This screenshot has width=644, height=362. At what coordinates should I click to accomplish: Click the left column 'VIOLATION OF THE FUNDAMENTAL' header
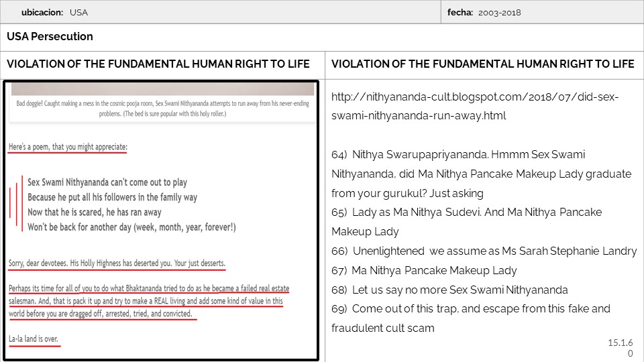tap(158, 64)
